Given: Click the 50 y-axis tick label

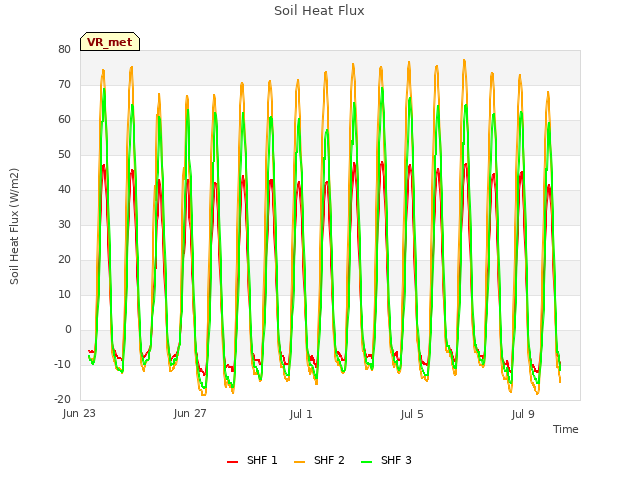Looking at the screenshot, I should 64,154.
